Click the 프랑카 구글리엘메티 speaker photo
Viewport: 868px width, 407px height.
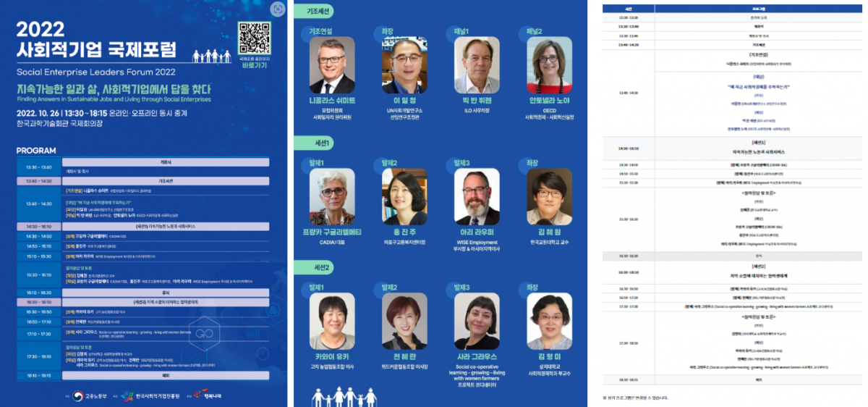pos(332,197)
